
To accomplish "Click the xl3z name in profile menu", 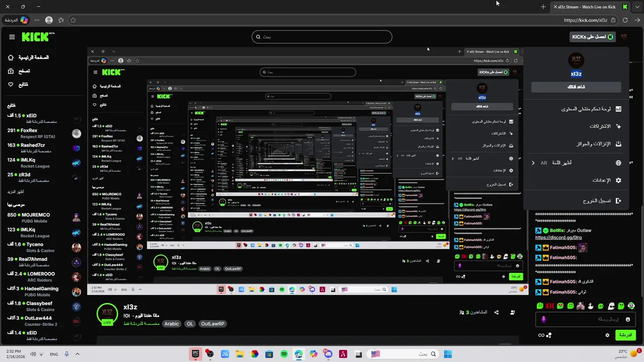I will 576,74.
